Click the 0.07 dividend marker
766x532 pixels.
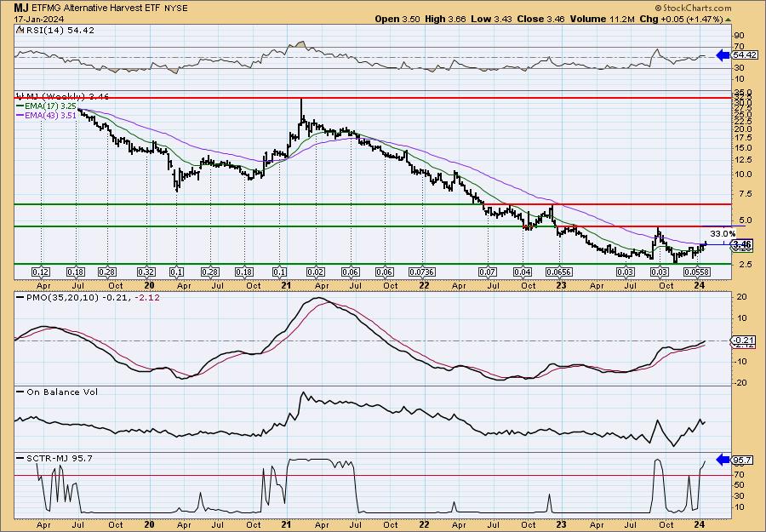488,272
